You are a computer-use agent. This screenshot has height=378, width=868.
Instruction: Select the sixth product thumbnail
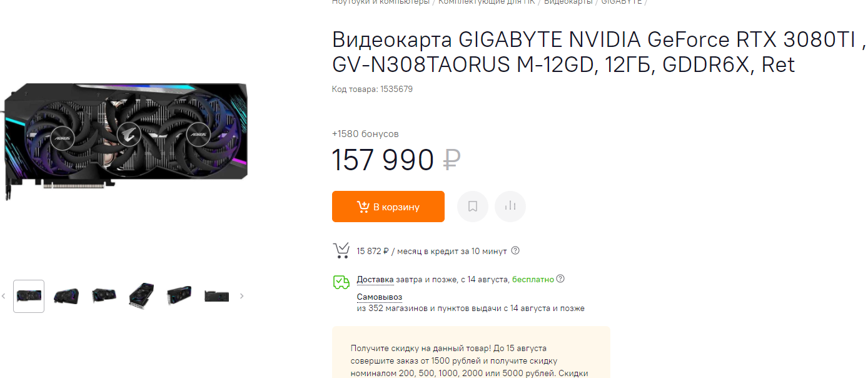[x=216, y=297]
